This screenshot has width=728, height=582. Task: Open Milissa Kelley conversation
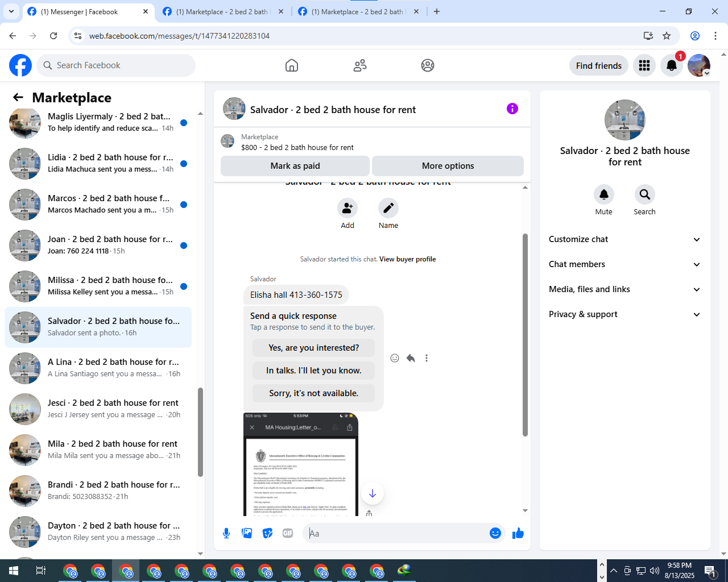click(98, 286)
